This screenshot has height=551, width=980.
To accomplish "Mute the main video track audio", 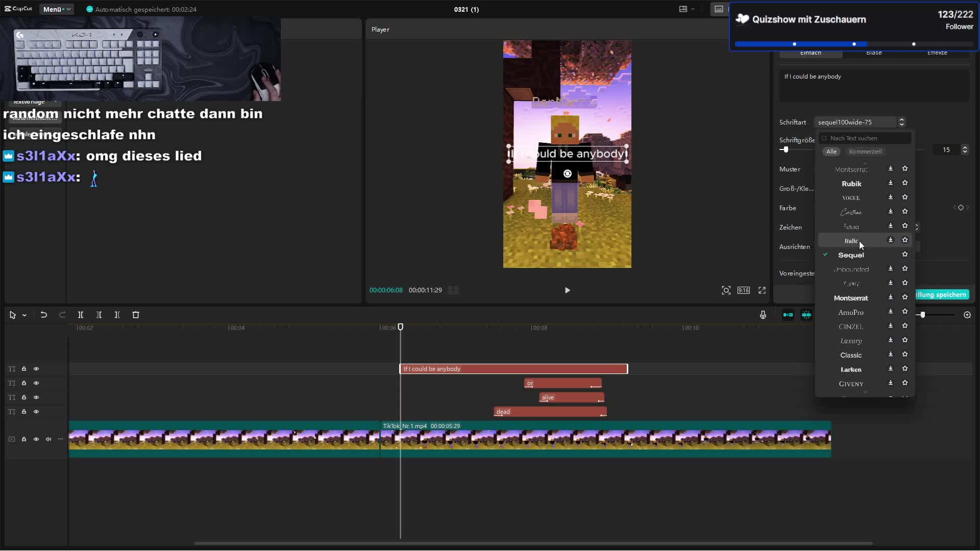I will click(48, 439).
